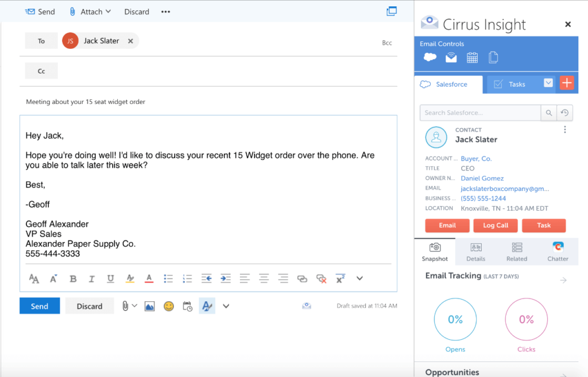
Task: Click the To recipients button
Action: (x=41, y=41)
